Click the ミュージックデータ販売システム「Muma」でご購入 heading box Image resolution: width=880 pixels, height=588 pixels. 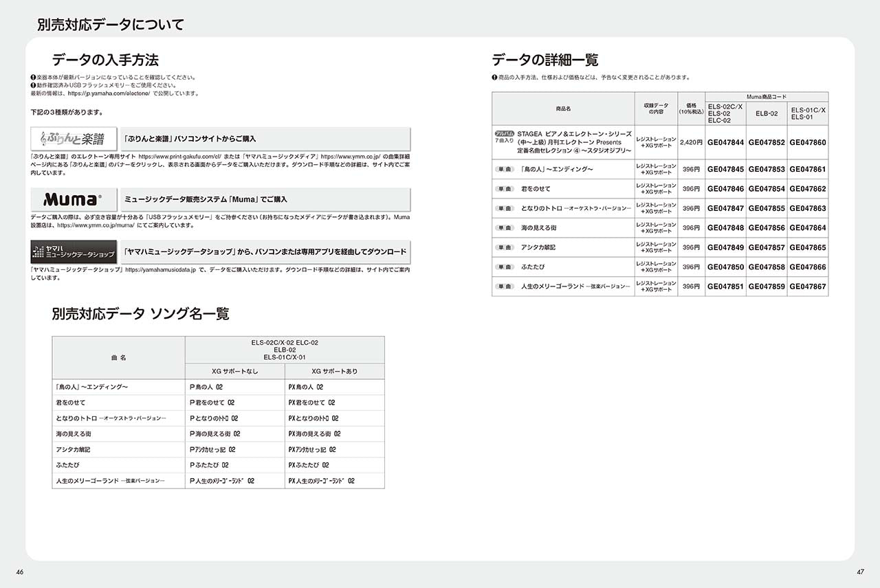tap(265, 199)
